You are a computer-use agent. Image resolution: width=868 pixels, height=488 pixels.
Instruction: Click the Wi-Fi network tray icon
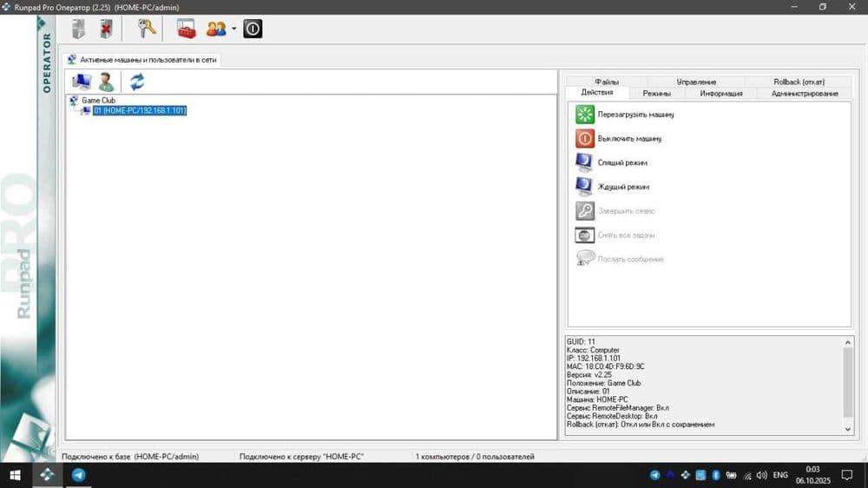(x=747, y=475)
